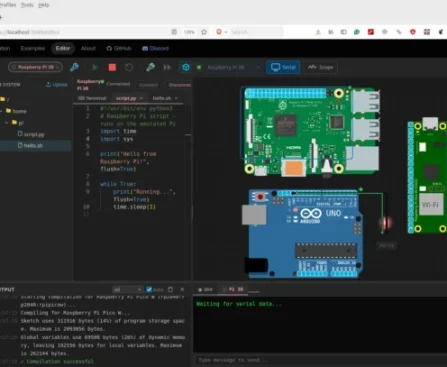Click the serial message input field
Image resolution: width=447 pixels, height=367 pixels.
pyautogui.click(x=320, y=360)
